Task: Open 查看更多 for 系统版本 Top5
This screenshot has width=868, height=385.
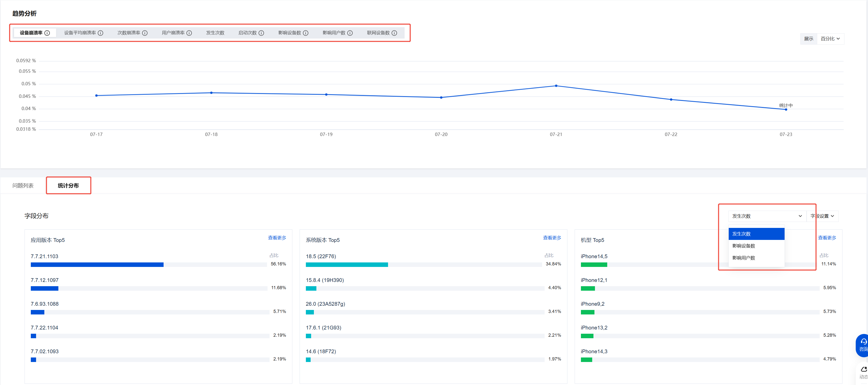Action: [552, 238]
